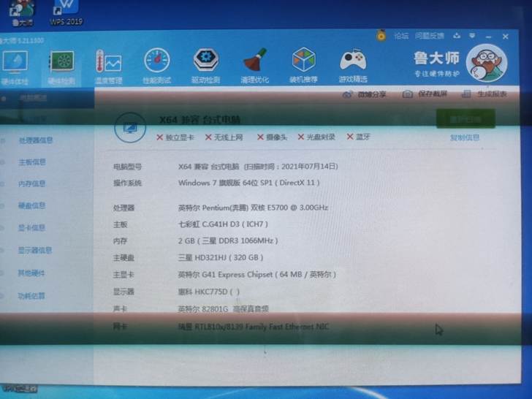Click the gold medal icon in title bar
532x399 pixels.
click(381, 35)
